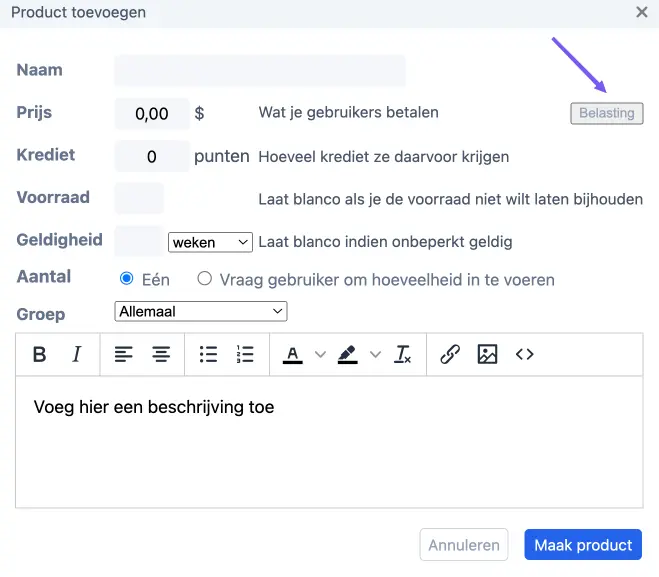Image resolution: width=659 pixels, height=577 pixels.
Task: Close the Product toevoegen dialog
Action: coord(642,12)
